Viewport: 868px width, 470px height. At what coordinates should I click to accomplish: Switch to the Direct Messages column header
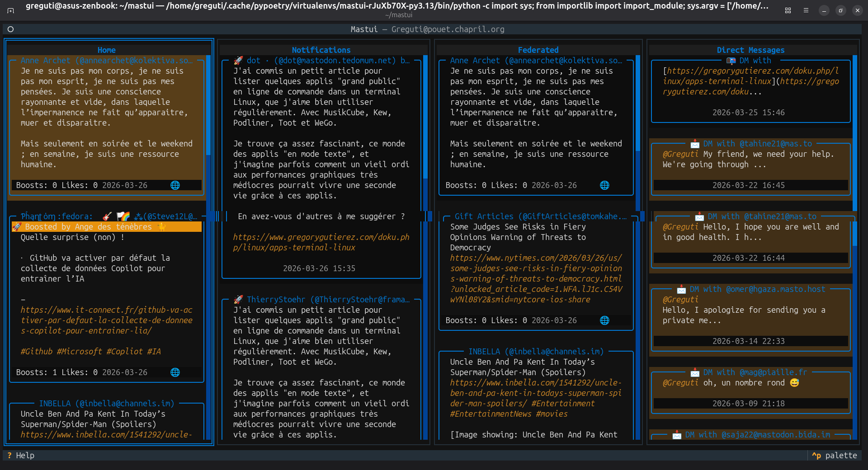tap(750, 50)
